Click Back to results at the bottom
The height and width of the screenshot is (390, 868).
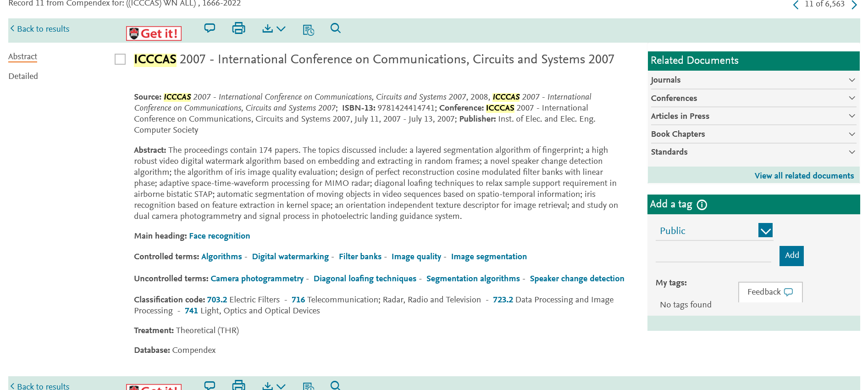click(40, 386)
